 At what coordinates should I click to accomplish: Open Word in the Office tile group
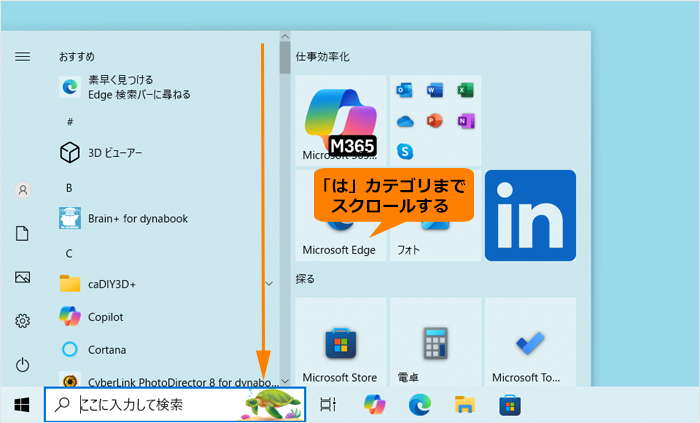tap(435, 91)
